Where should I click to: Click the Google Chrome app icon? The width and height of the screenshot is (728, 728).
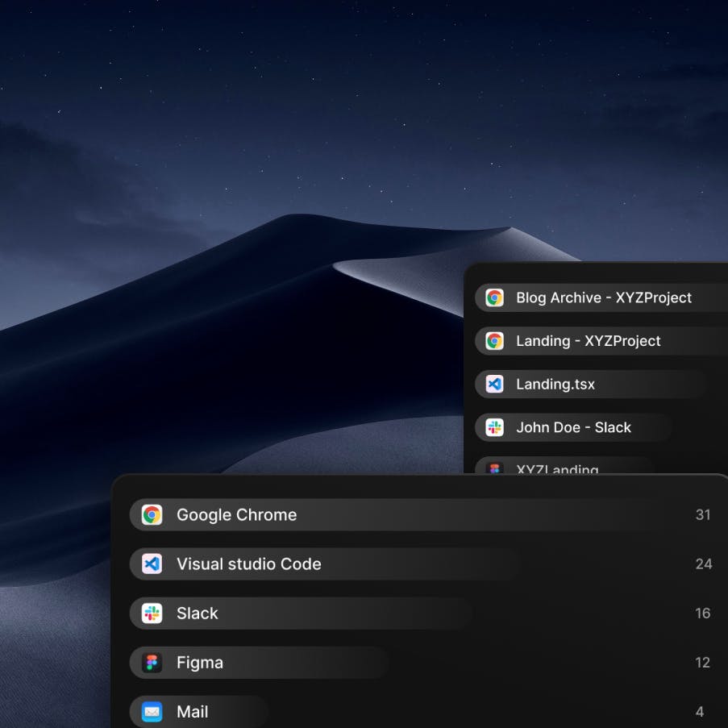pyautogui.click(x=152, y=515)
